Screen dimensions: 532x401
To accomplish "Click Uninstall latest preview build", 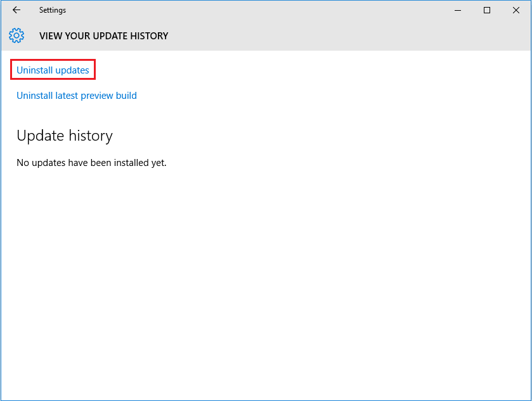I will 77,96.
